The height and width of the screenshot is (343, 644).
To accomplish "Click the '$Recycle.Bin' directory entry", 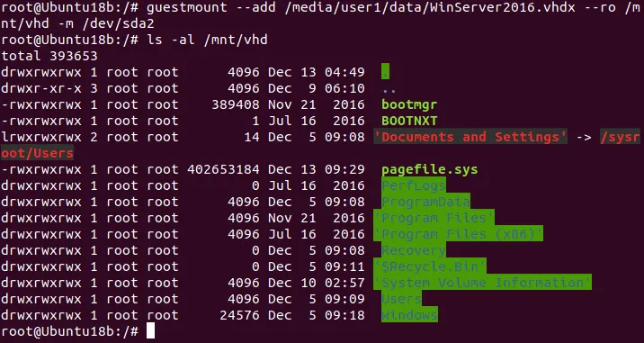I will (x=430, y=266).
